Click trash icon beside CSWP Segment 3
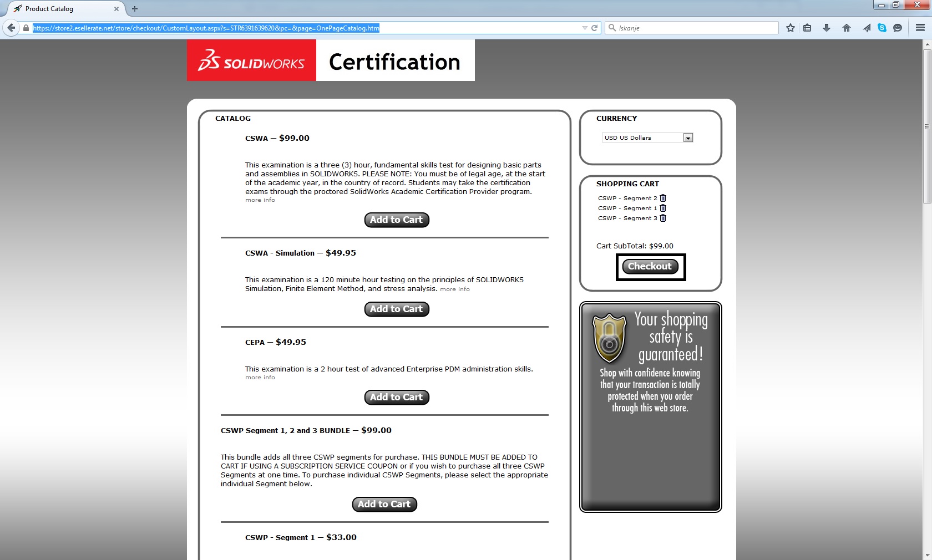This screenshot has height=560, width=932. point(662,218)
